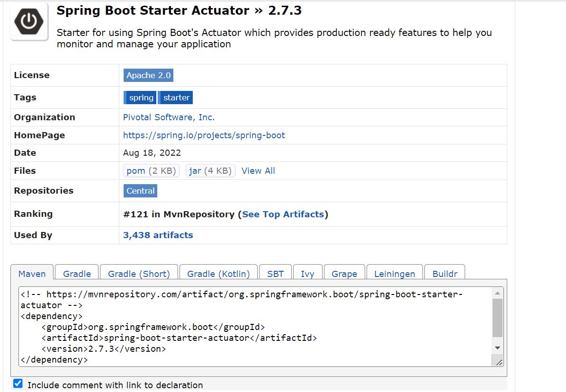566x392 pixels.
Task: Click the 3,438 artifacts link
Action: [158, 235]
